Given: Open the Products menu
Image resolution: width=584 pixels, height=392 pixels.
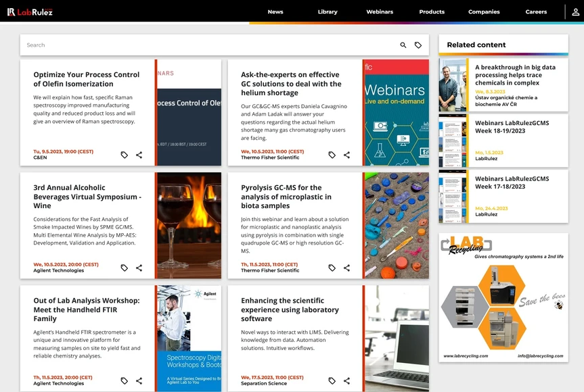Looking at the screenshot, I should [432, 12].
